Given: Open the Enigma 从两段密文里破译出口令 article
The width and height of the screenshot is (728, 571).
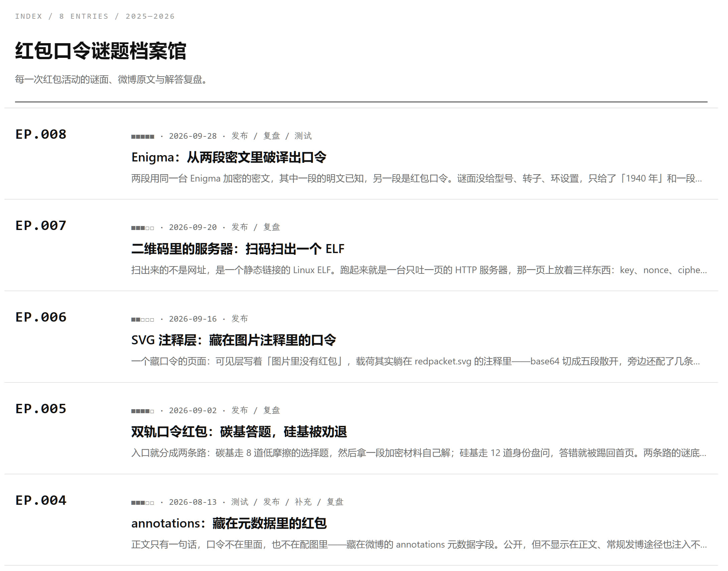Looking at the screenshot, I should pyautogui.click(x=229, y=157).
